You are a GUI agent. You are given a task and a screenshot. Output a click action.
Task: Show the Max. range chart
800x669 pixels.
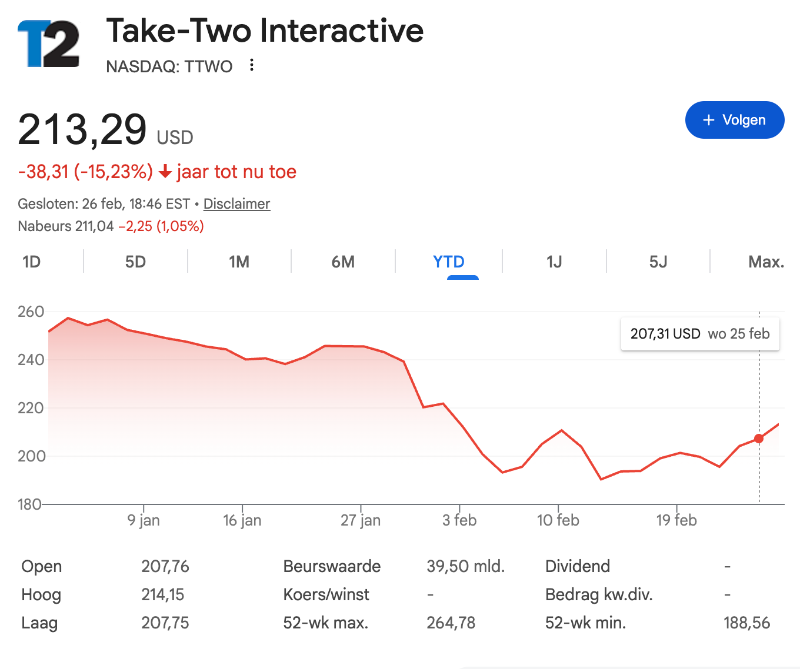click(x=765, y=262)
